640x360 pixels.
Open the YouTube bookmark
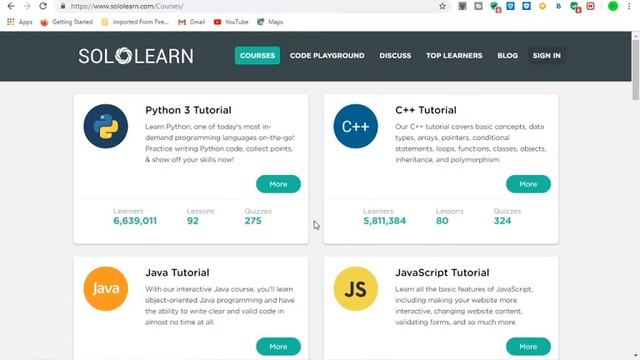pyautogui.click(x=231, y=22)
